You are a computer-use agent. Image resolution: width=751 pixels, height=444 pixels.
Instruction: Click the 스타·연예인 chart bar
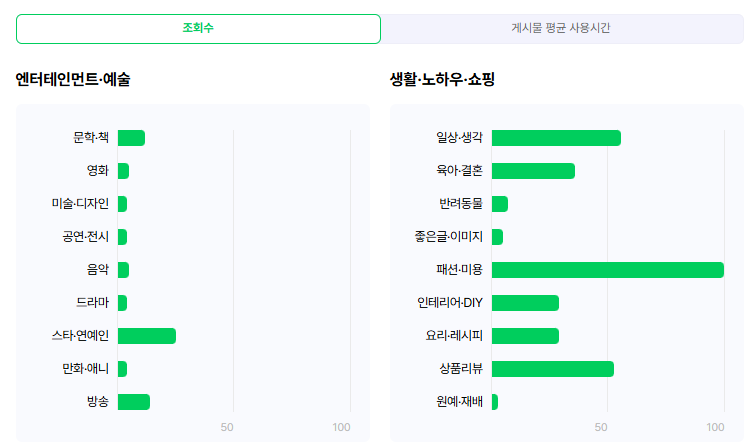[146, 336]
